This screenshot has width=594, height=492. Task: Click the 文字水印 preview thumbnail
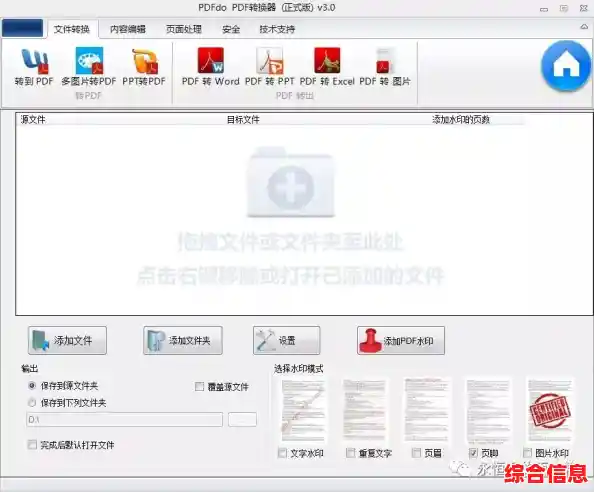(303, 410)
